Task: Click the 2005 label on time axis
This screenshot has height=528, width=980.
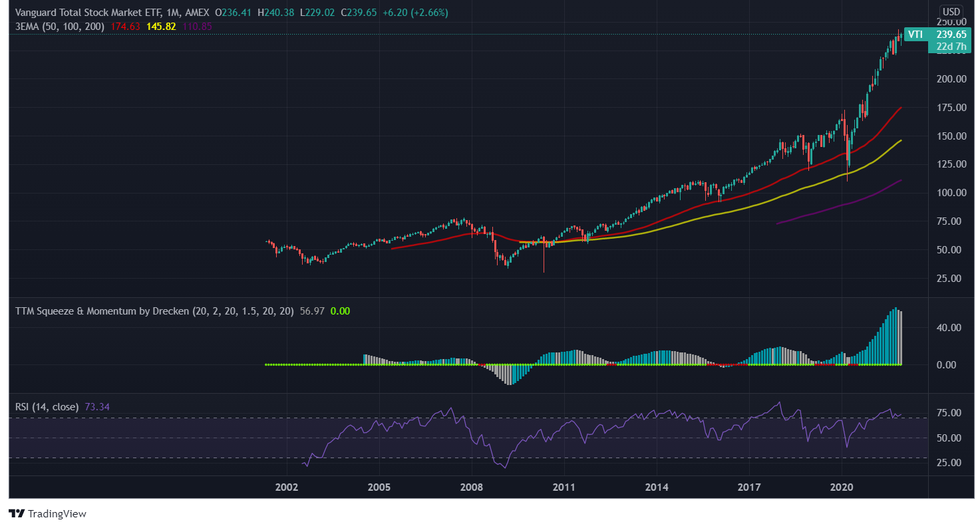Action: [x=379, y=487]
